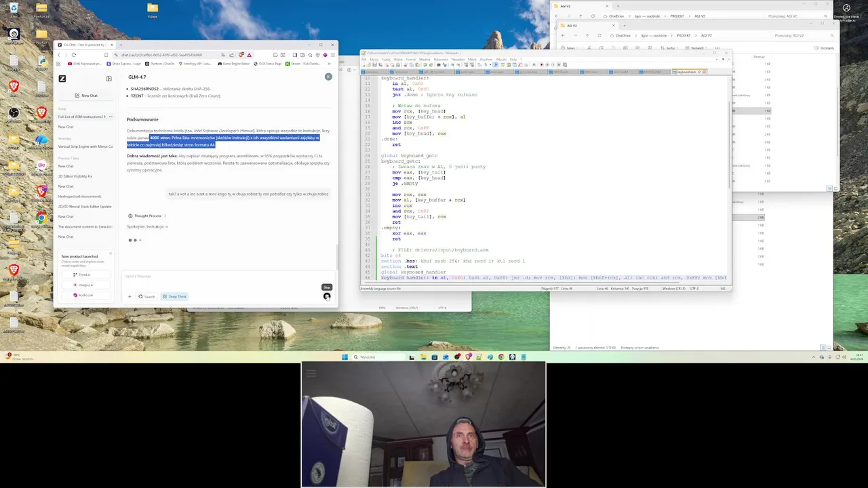
Task: Toggle Deep Think mode in chat
Action: (174, 296)
